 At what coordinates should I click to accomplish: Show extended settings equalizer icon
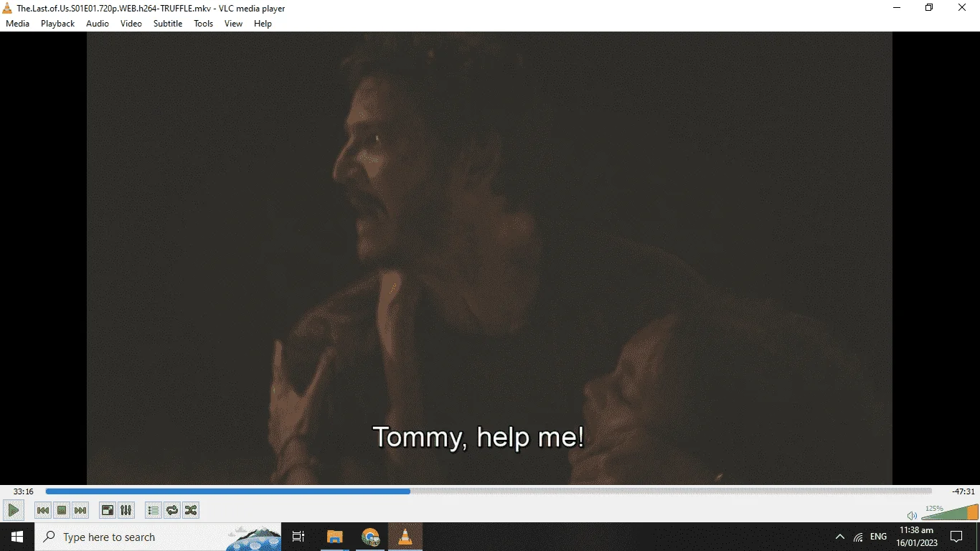126,510
